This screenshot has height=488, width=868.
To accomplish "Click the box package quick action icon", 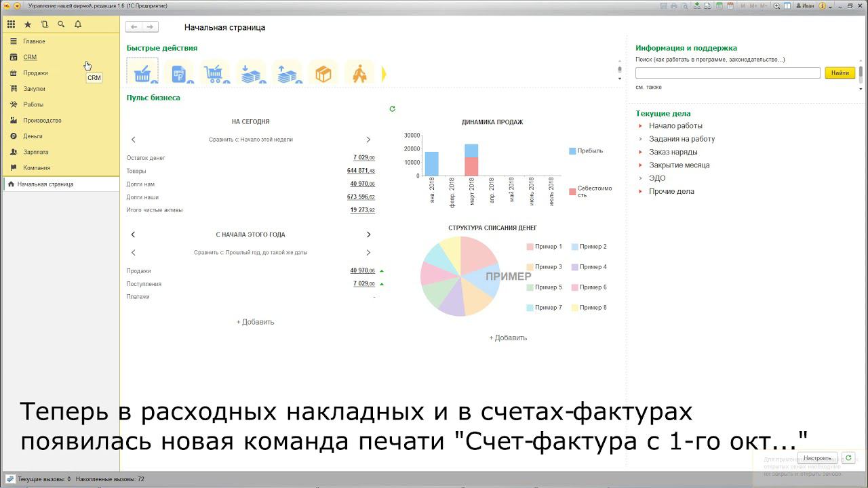I will click(x=323, y=73).
